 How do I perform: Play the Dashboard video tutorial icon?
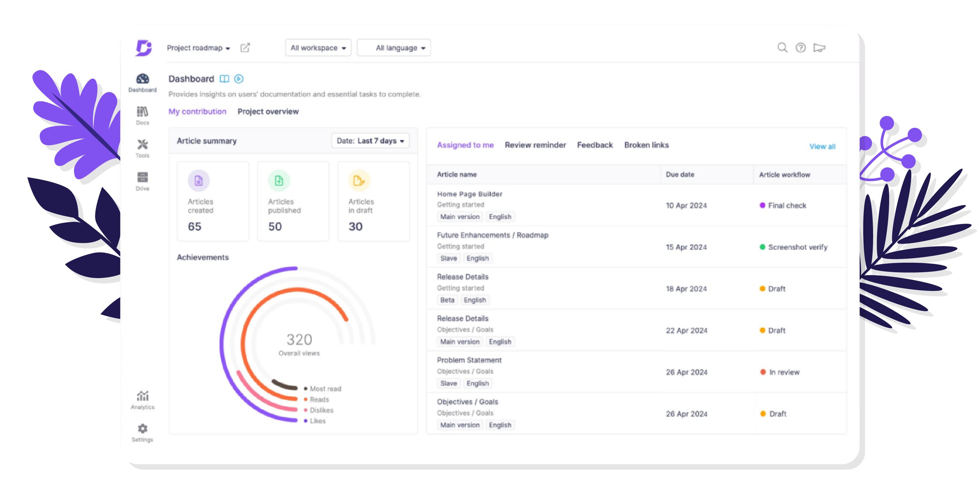(238, 79)
